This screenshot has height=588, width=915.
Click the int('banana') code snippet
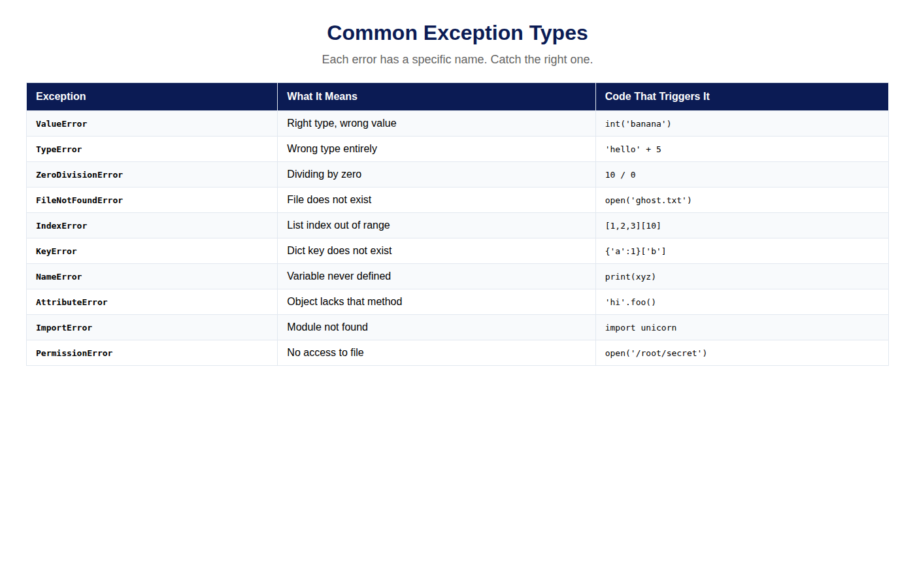click(x=638, y=124)
